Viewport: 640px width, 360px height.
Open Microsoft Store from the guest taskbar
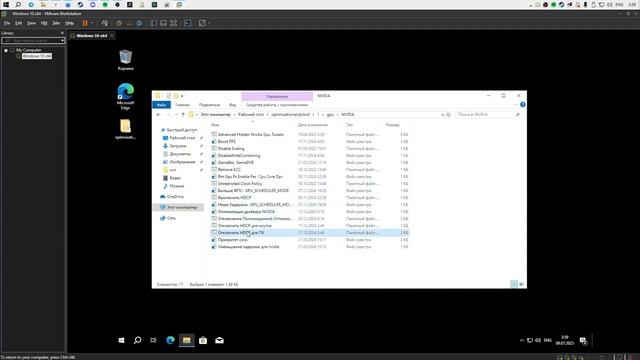pyautogui.click(x=203, y=340)
